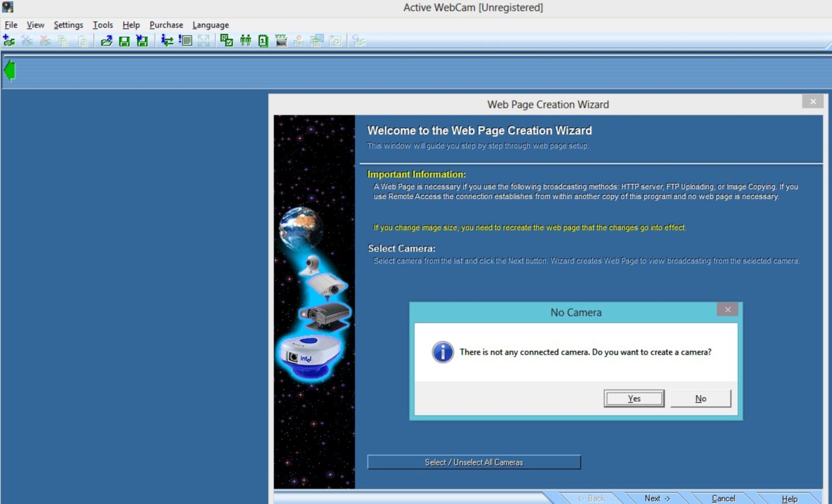This screenshot has width=832, height=504.
Task: Click the wizard Next button
Action: pos(656,498)
